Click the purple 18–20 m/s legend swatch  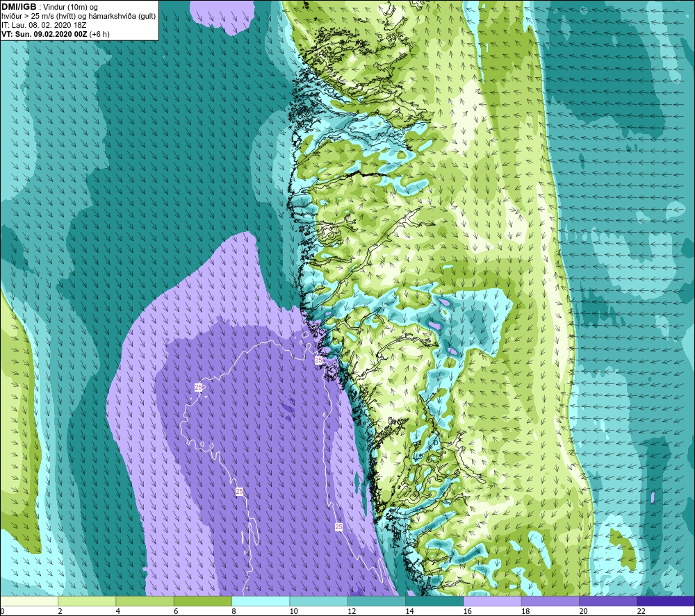pos(550,601)
